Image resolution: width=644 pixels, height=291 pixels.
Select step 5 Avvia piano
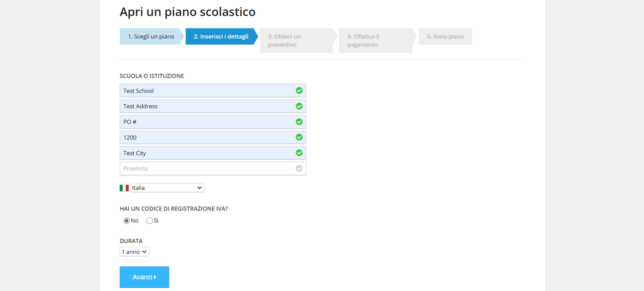445,36
